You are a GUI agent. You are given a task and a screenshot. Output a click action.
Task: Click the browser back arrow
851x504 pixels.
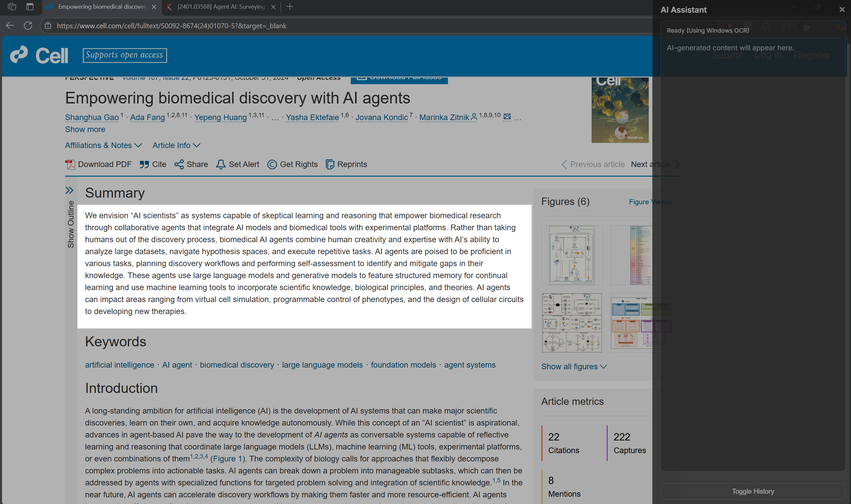(x=10, y=26)
